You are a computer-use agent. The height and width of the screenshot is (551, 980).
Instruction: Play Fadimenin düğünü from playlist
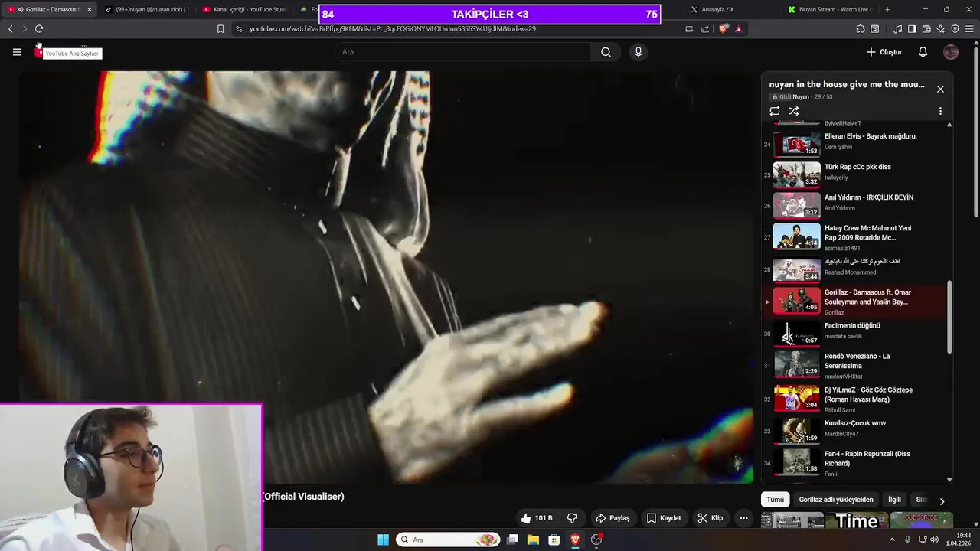coord(856,333)
